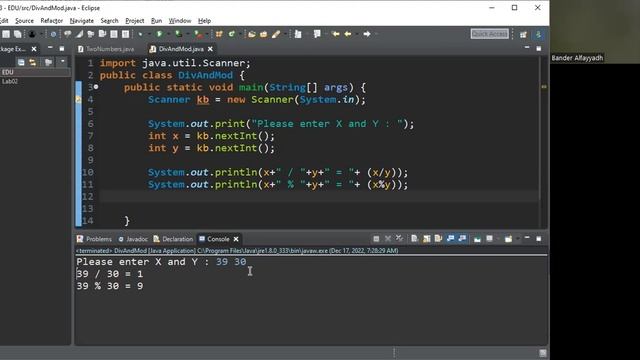
Task: Open the Help menu
Action: pos(204,21)
